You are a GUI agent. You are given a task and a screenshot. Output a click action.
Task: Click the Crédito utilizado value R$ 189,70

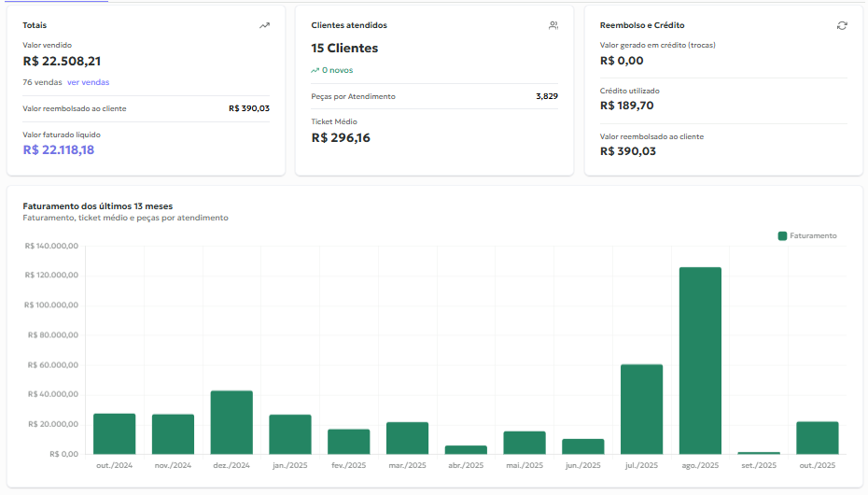pyautogui.click(x=626, y=106)
